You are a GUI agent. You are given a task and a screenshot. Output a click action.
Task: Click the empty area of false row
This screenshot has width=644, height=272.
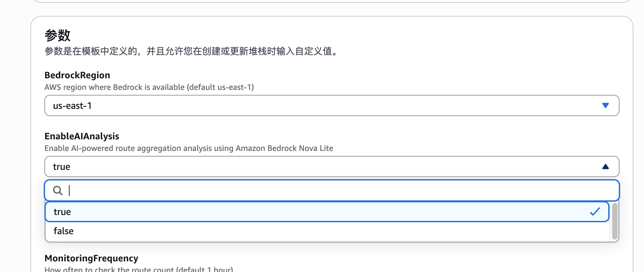pos(331,231)
